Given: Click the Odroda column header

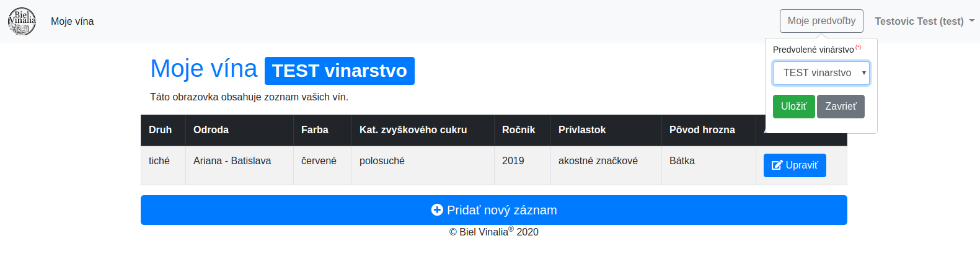Looking at the screenshot, I should (x=211, y=129).
